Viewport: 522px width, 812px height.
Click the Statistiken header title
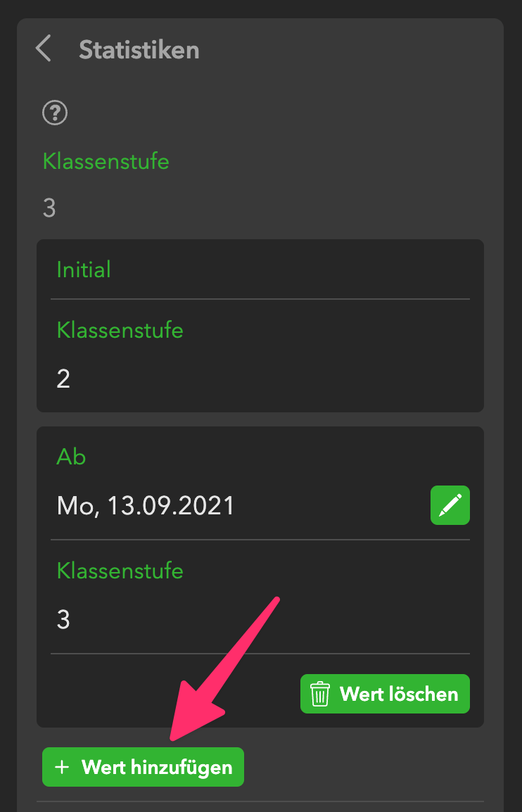(139, 51)
